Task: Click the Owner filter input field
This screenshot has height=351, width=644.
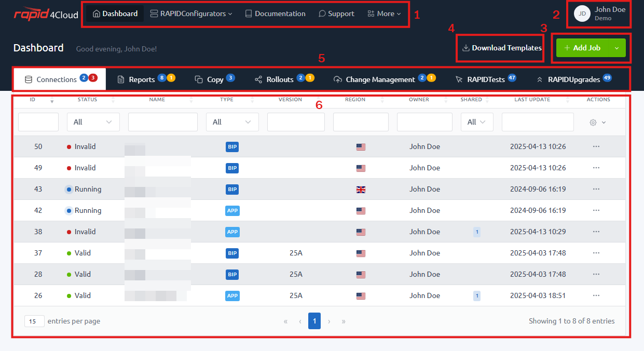Action: click(424, 122)
